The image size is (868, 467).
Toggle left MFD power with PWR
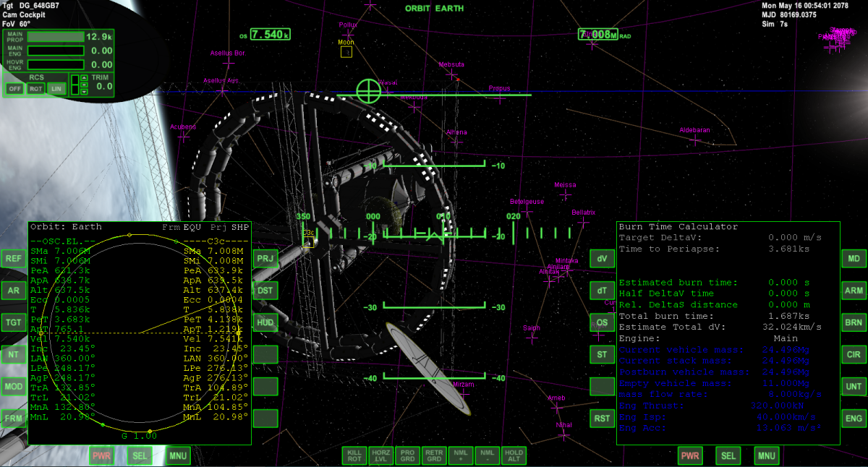click(102, 455)
